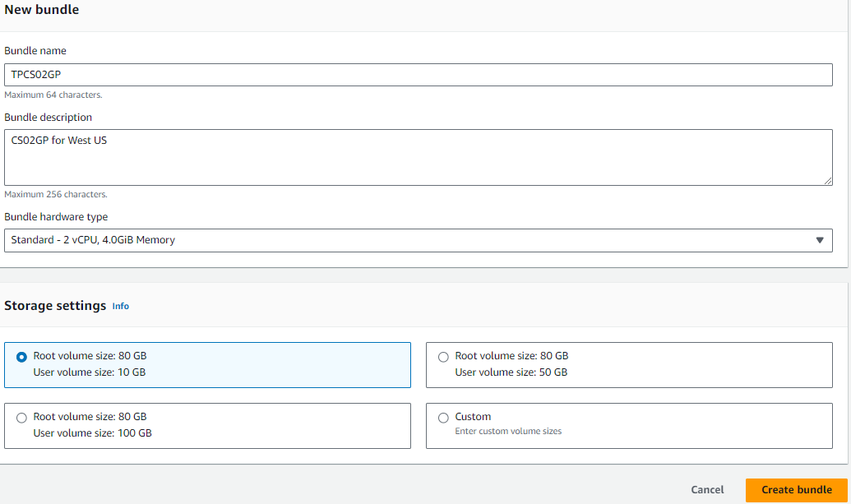851x504 pixels.
Task: Click inside the Bundle description text area
Action: point(418,157)
